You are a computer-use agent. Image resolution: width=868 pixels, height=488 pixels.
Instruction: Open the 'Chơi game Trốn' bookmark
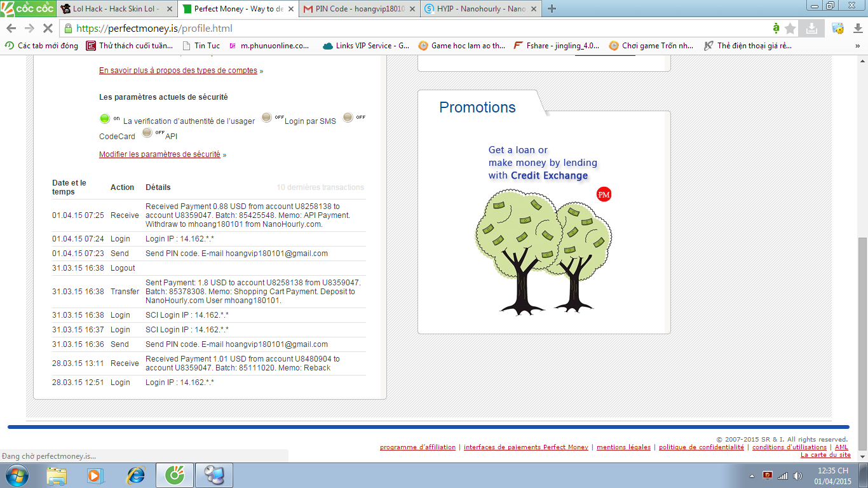(x=651, y=46)
